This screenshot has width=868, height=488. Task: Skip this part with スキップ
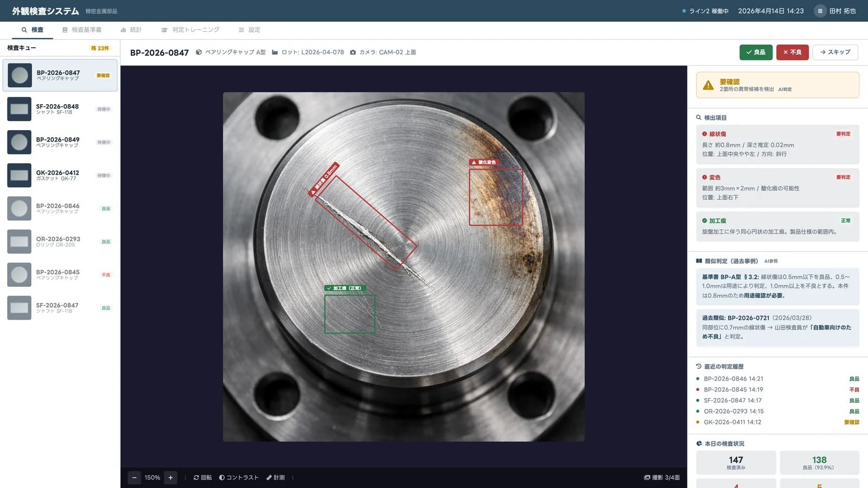835,52
